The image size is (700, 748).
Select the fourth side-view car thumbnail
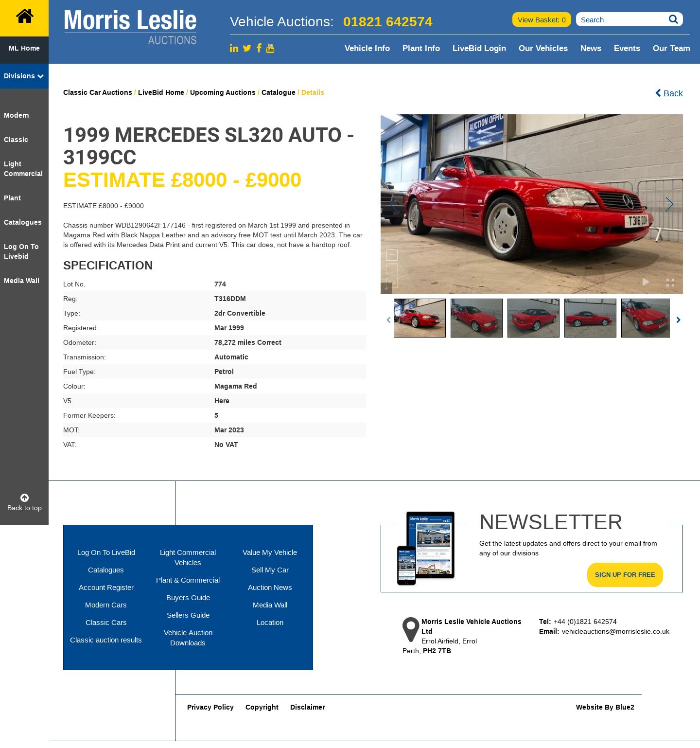pyautogui.click(x=590, y=318)
